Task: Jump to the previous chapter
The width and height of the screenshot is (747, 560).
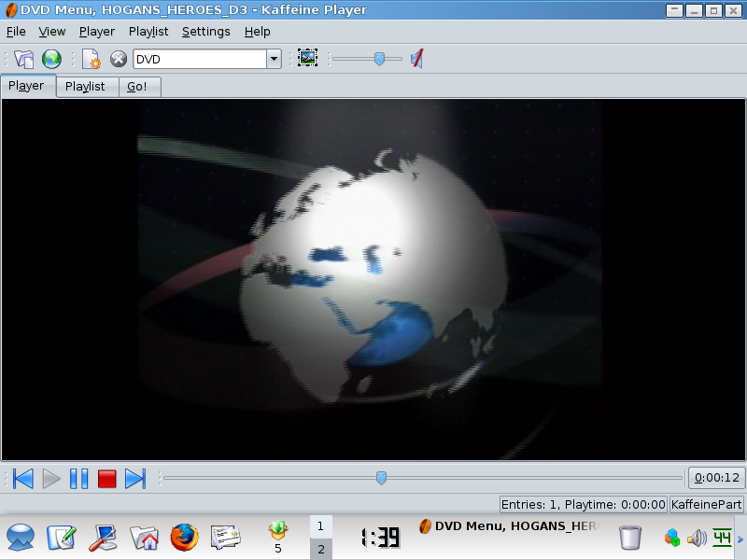Action: pos(23,479)
